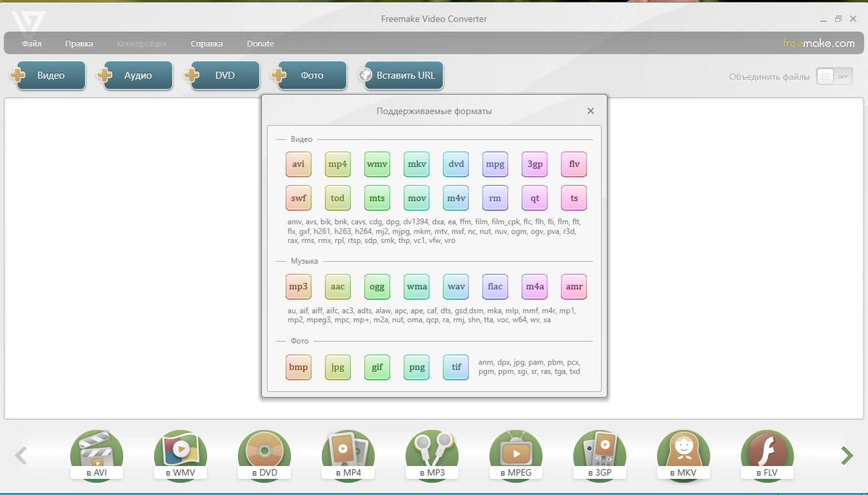The image size is (868, 495).
Task: Open the Donate menu item
Action: point(260,43)
